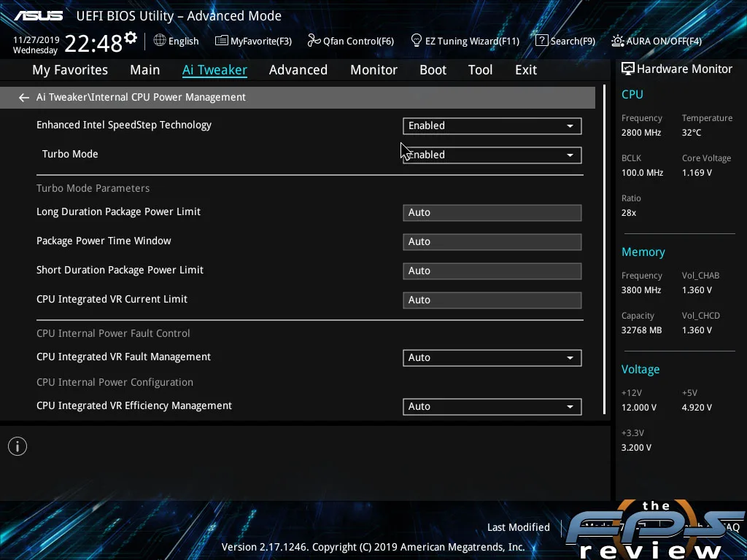Click the CPU Internal Power Fault Control heading
Image resolution: width=747 pixels, height=560 pixels.
[x=113, y=333]
